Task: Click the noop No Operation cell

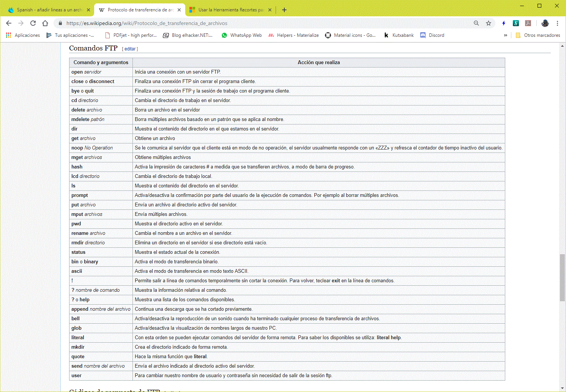Action: pos(101,148)
